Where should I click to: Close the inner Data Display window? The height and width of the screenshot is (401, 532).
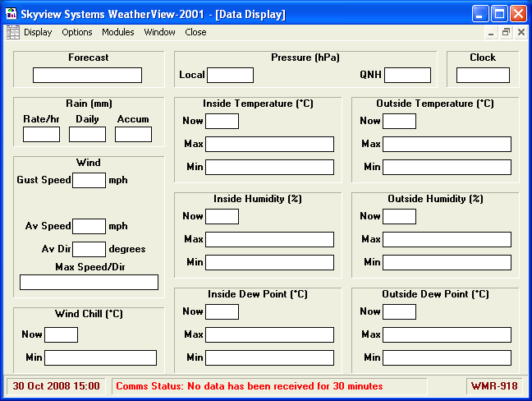tap(521, 33)
